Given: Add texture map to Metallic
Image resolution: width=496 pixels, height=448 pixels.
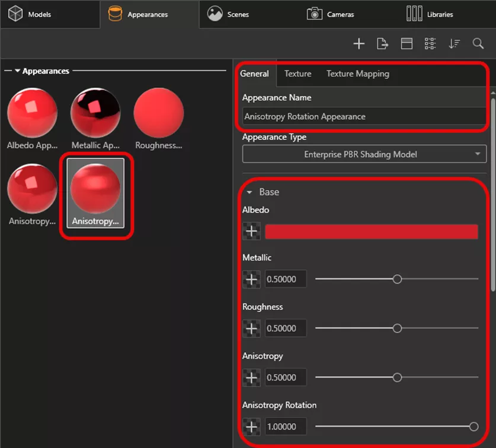Looking at the screenshot, I should click(252, 279).
